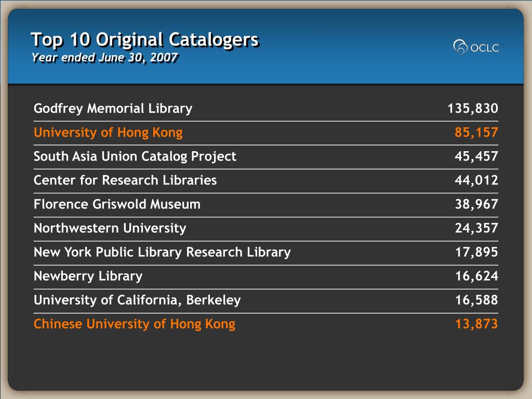Click the University of Hong Kong entry
This screenshot has height=399, width=532.
click(108, 132)
